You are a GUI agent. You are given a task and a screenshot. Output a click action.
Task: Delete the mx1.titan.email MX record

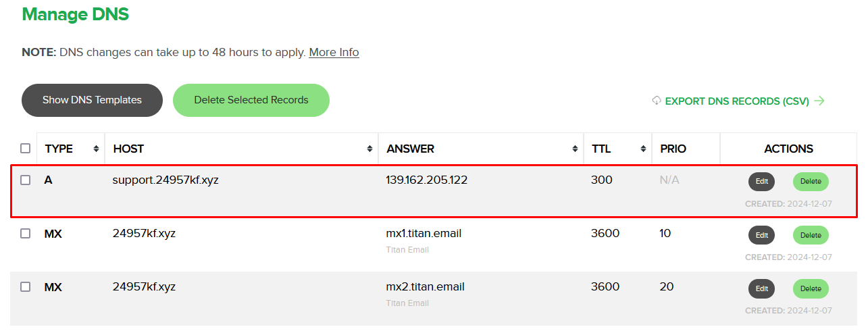tap(811, 235)
